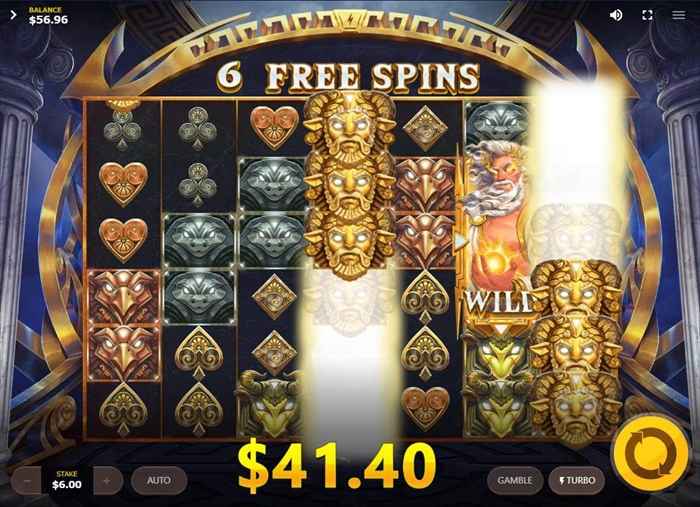Image resolution: width=700 pixels, height=507 pixels.
Task: Click the GAMBLE button
Action: point(515,481)
